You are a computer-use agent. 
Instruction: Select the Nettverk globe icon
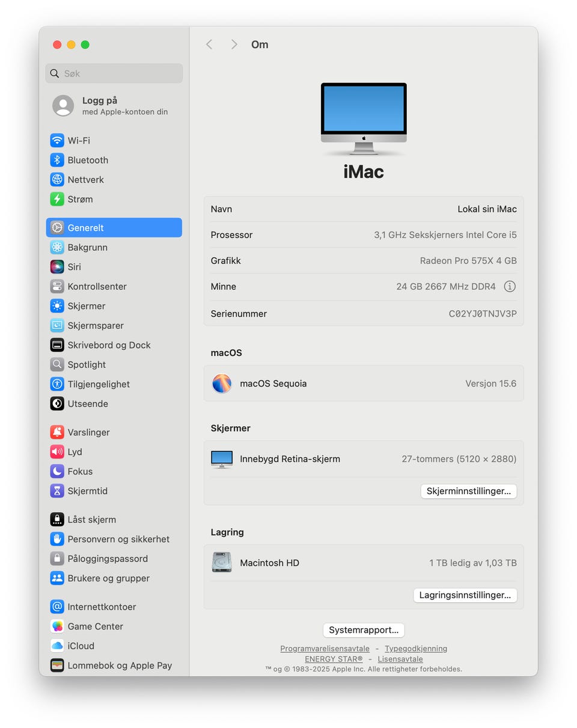click(x=57, y=180)
